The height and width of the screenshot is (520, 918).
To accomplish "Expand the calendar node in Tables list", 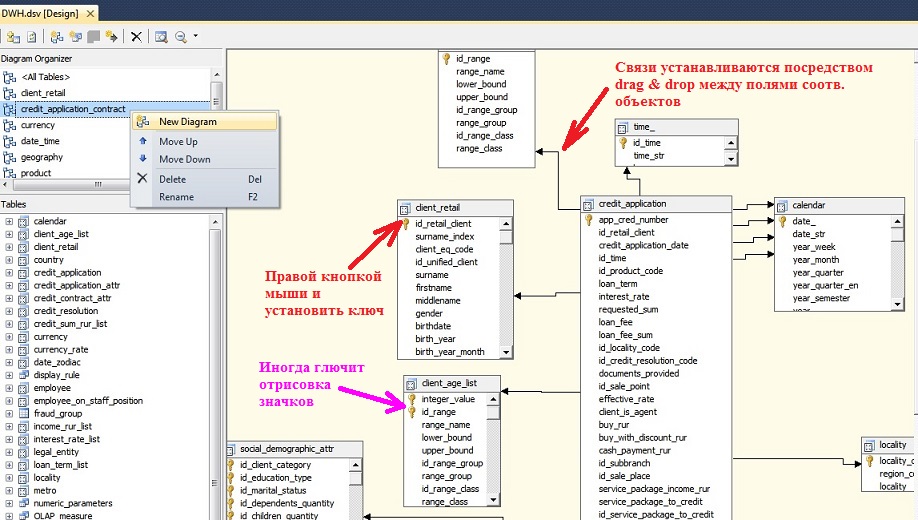I will click(x=9, y=221).
